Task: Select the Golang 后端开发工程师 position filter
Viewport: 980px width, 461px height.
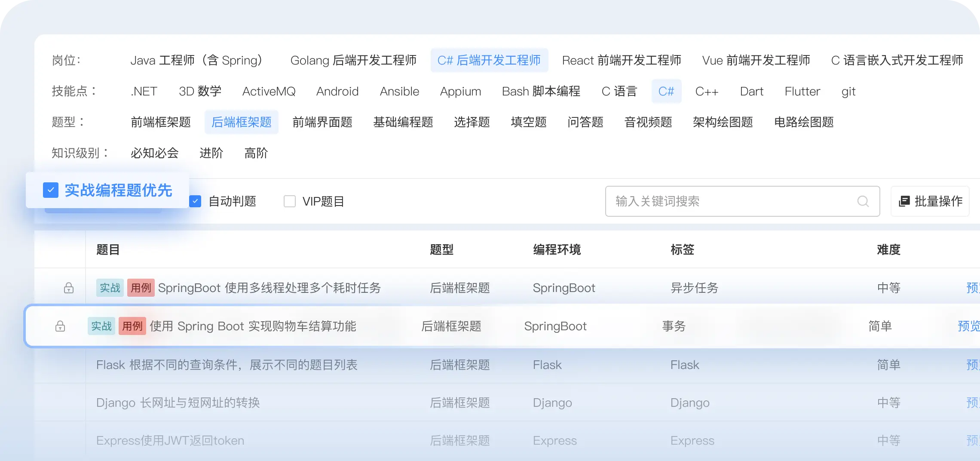Action: [353, 60]
